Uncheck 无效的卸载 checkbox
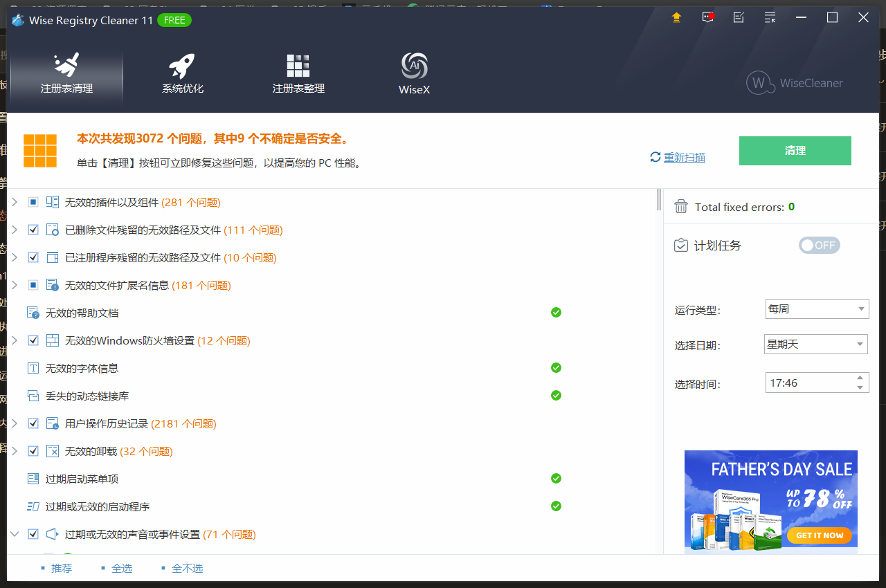886x588 pixels. coord(33,451)
